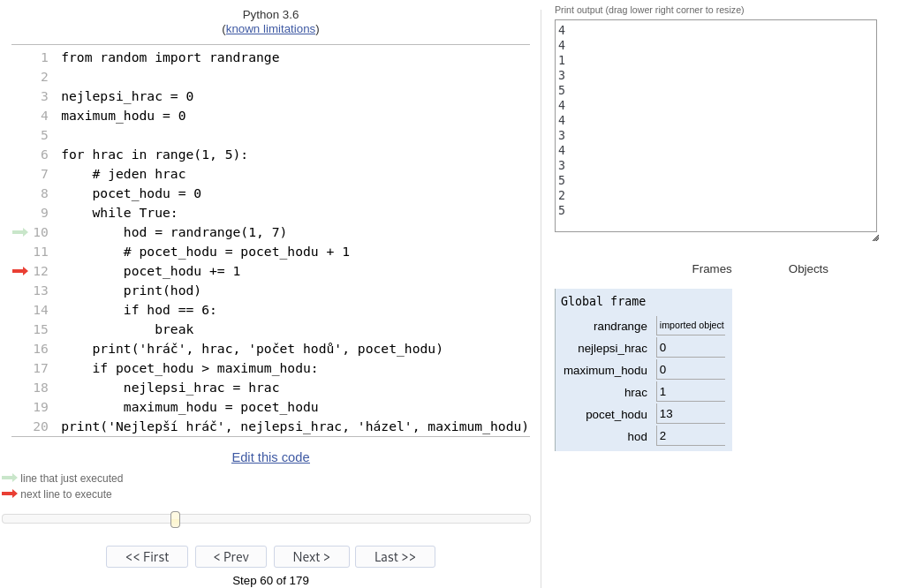Click the Next > step button
This screenshot has width=923, height=588.
pos(311,556)
